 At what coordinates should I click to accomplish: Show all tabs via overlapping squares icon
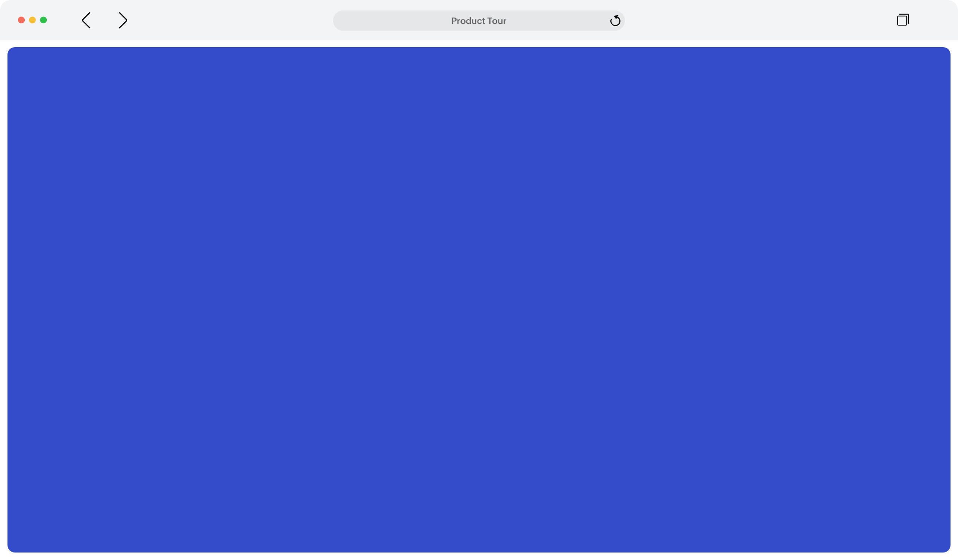point(903,20)
